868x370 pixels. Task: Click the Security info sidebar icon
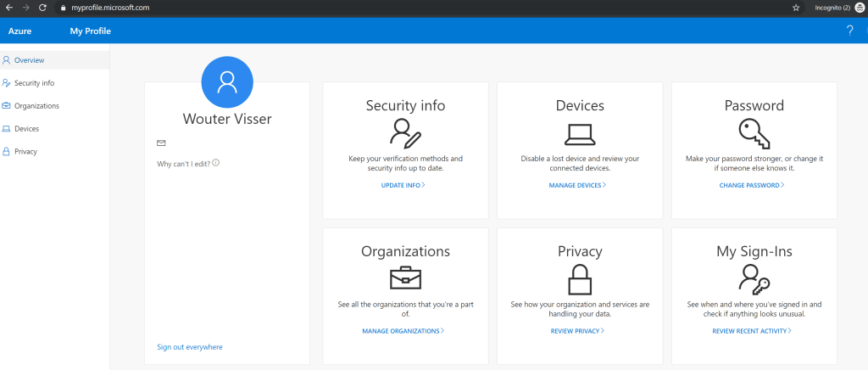tap(7, 83)
